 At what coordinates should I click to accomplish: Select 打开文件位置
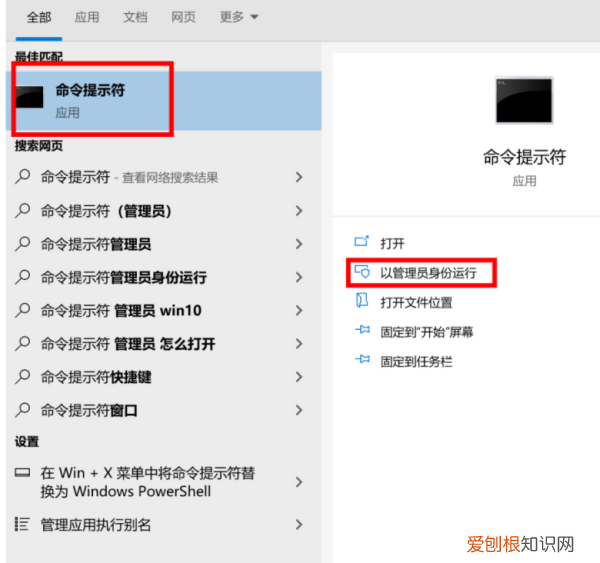point(416,302)
